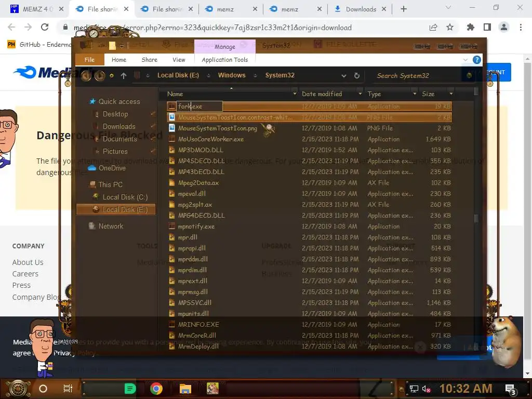Select the MRINFO.EXE file icon
532x399 pixels.
pyautogui.click(x=171, y=325)
